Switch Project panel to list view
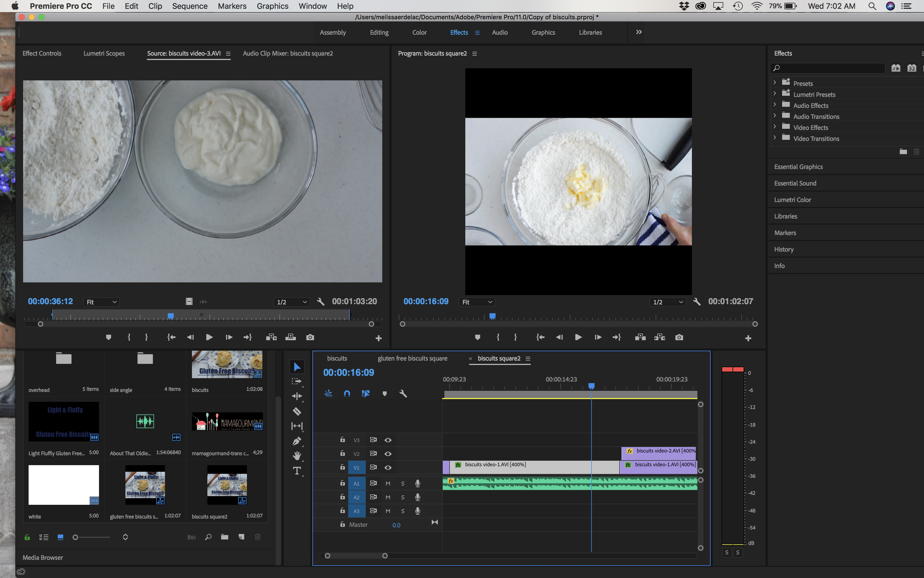Image resolution: width=924 pixels, height=578 pixels. coord(44,537)
